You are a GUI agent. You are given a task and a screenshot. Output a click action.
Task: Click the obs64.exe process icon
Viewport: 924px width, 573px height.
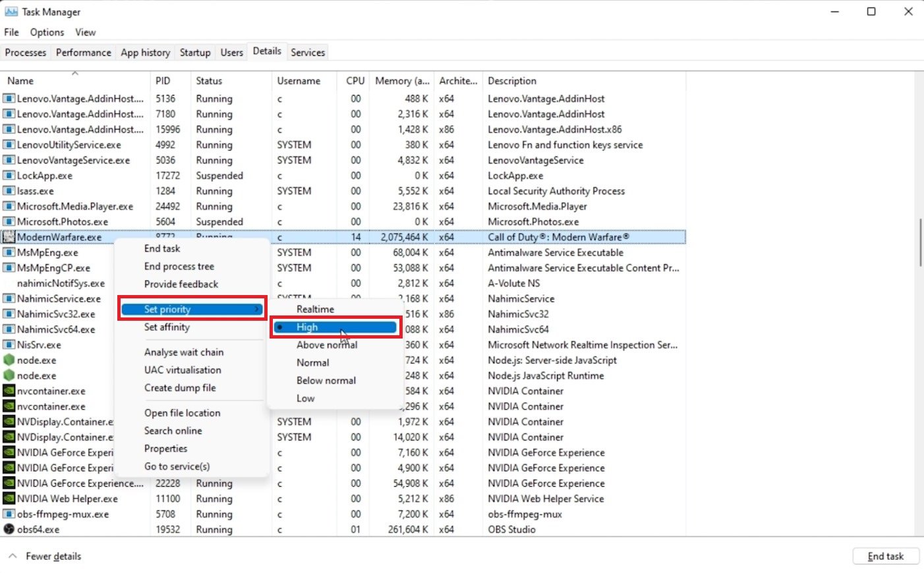pyautogui.click(x=9, y=530)
